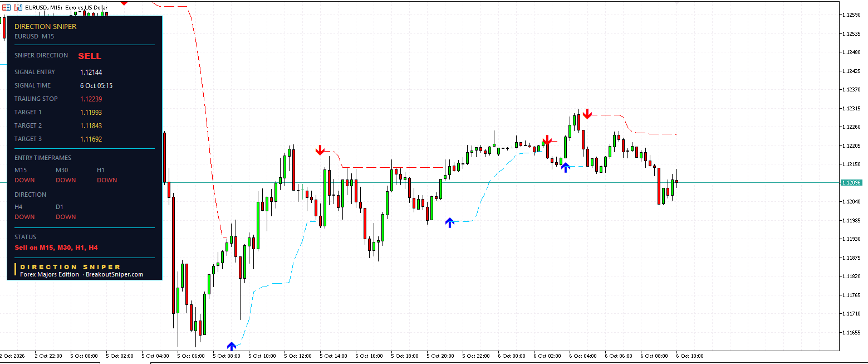This screenshot has width=868, height=364.
Task: Click the 'SIGNAL ENTRY' label
Action: (x=35, y=72)
